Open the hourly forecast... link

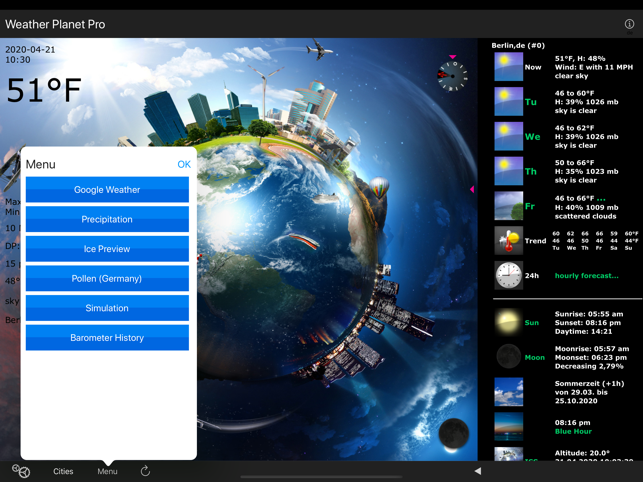pyautogui.click(x=586, y=276)
